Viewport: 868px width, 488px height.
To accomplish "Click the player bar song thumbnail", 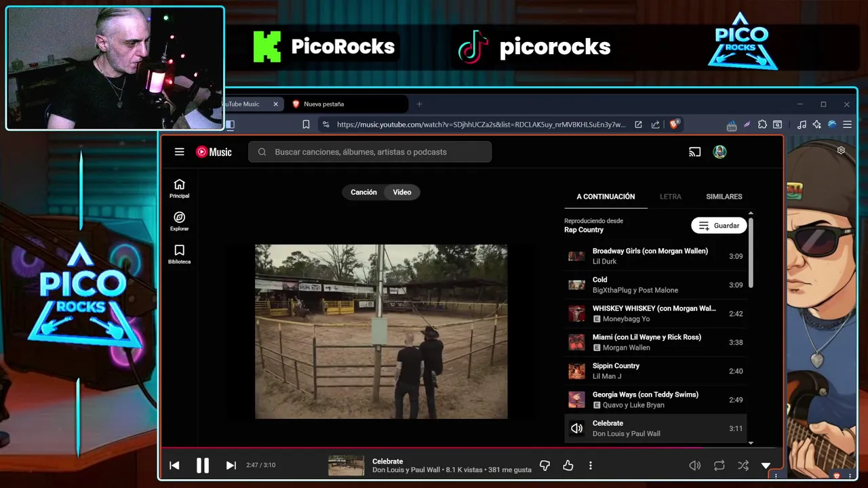I will click(x=346, y=466).
